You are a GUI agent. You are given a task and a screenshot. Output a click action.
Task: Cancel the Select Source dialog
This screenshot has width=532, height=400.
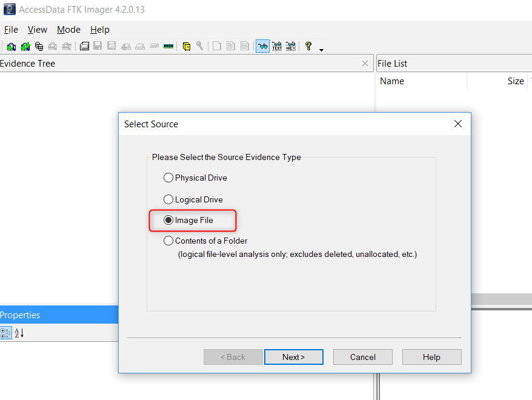point(362,357)
